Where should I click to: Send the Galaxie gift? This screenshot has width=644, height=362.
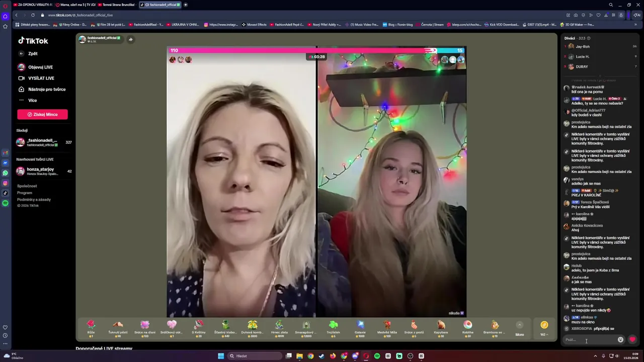(360, 328)
